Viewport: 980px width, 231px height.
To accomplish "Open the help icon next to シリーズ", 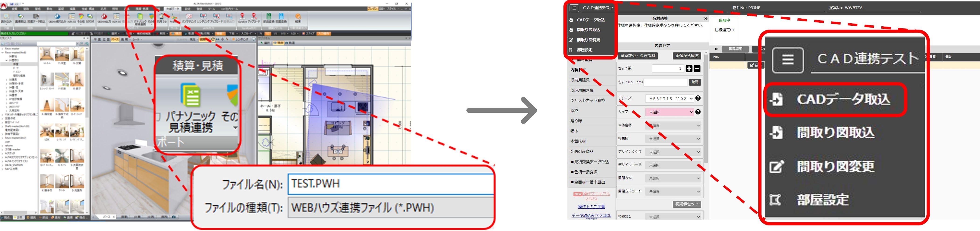I will (698, 98).
